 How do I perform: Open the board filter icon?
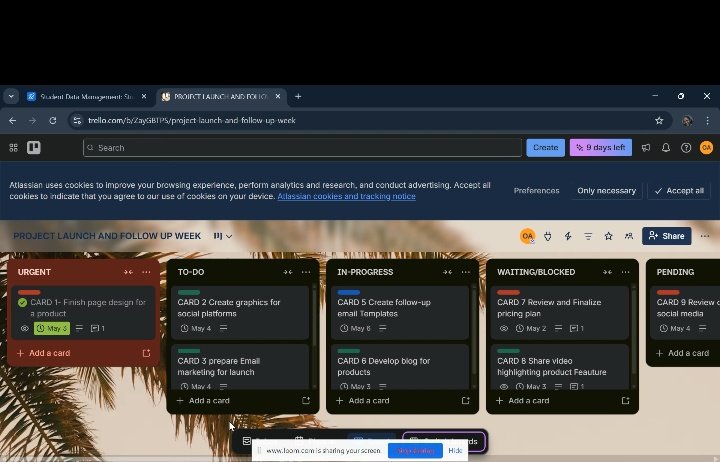point(588,236)
